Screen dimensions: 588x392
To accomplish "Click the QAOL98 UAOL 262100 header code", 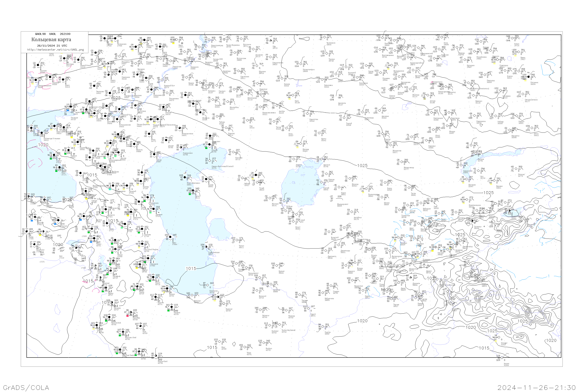I will tap(53, 34).
